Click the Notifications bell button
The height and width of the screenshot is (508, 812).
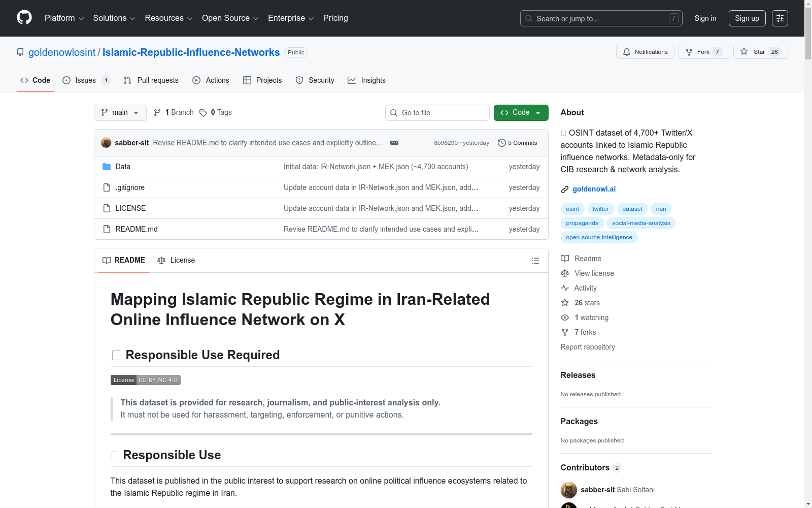click(x=645, y=52)
